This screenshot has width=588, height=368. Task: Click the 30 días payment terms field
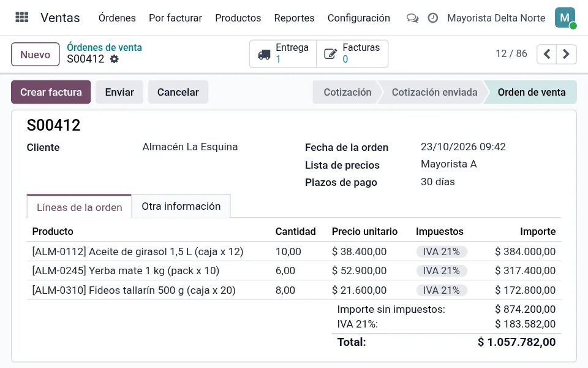click(x=437, y=182)
